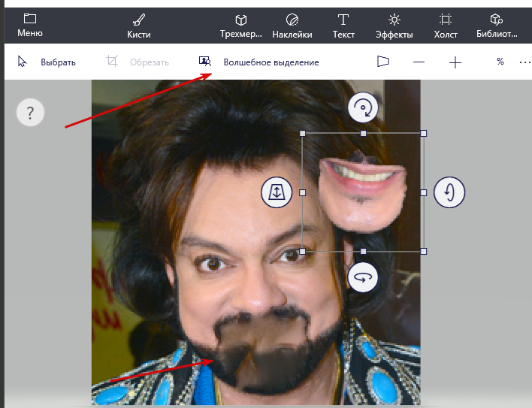Toggle the 3D view flag icon
Screen dimensions: 532x408
pos(384,62)
